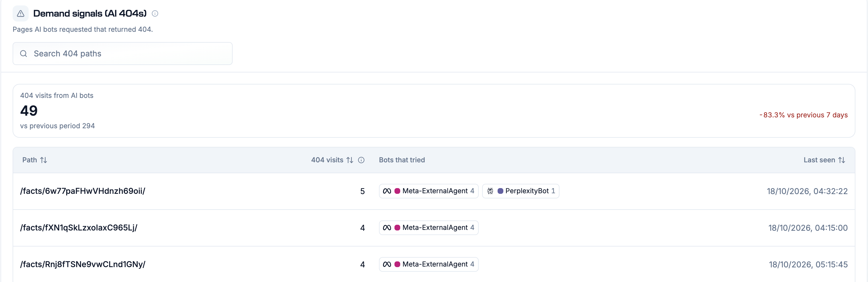The width and height of the screenshot is (868, 282).
Task: Click timestamp 18/10/2026, 04:15:00
Action: tap(808, 228)
